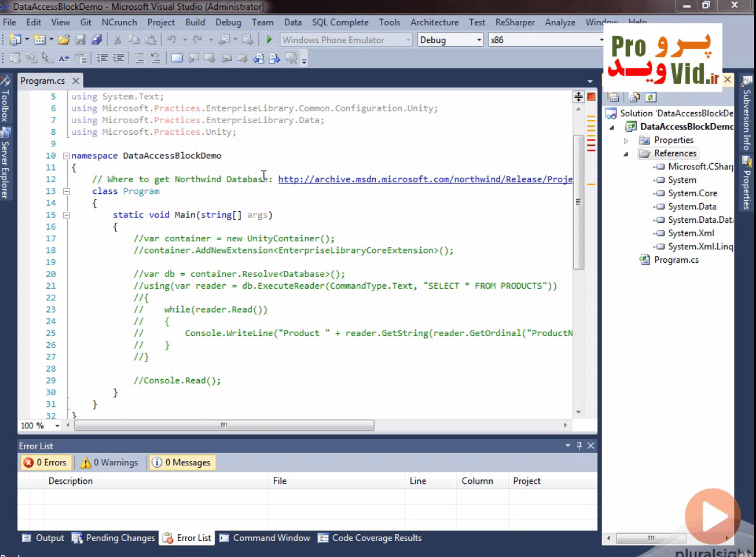Open the Error List window position dropdown arrow
The width and height of the screenshot is (756, 557).
point(568,446)
